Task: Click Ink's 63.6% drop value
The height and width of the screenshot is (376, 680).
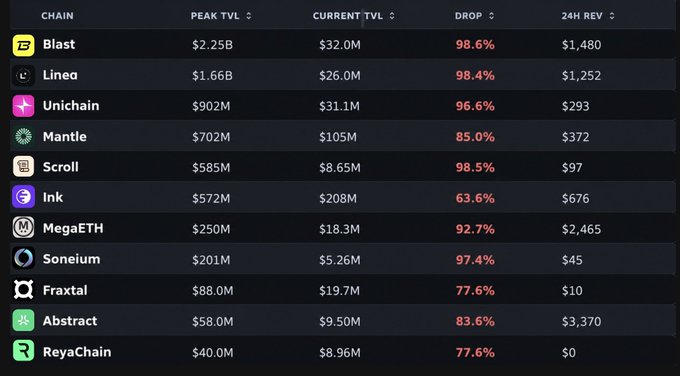Action: pyautogui.click(x=475, y=199)
